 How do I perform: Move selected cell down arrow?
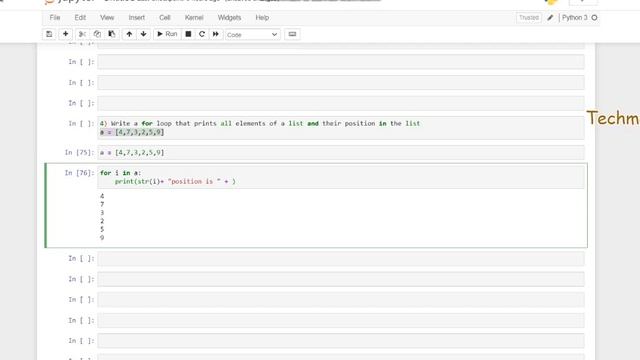(143, 34)
